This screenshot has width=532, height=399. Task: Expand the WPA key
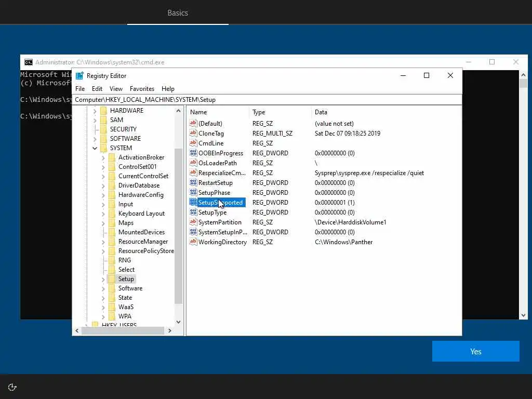[x=103, y=316]
